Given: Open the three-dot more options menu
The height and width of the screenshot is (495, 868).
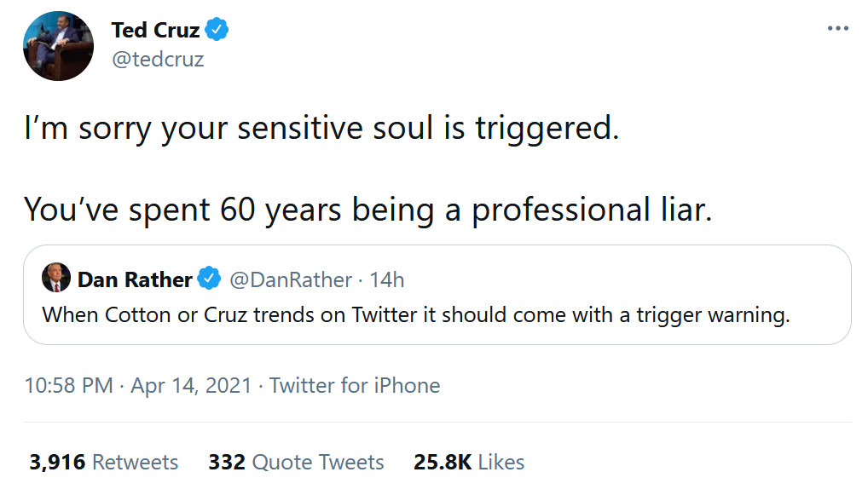Looking at the screenshot, I should (x=838, y=30).
